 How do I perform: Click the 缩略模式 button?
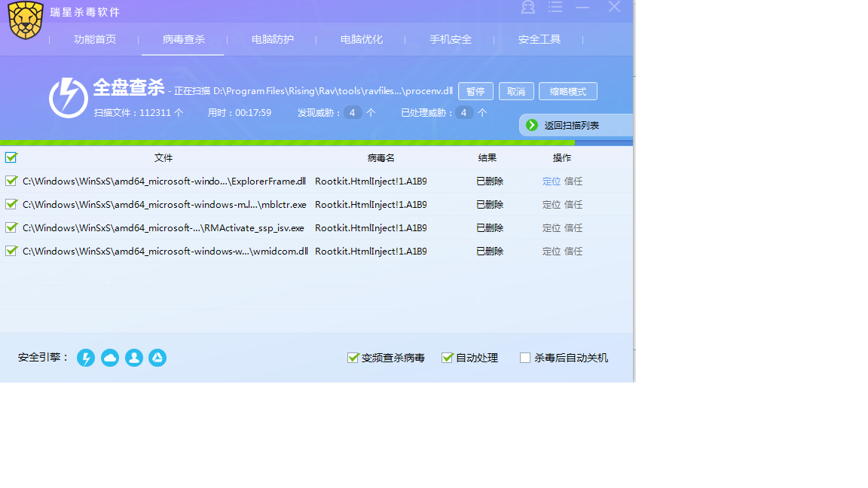[567, 91]
